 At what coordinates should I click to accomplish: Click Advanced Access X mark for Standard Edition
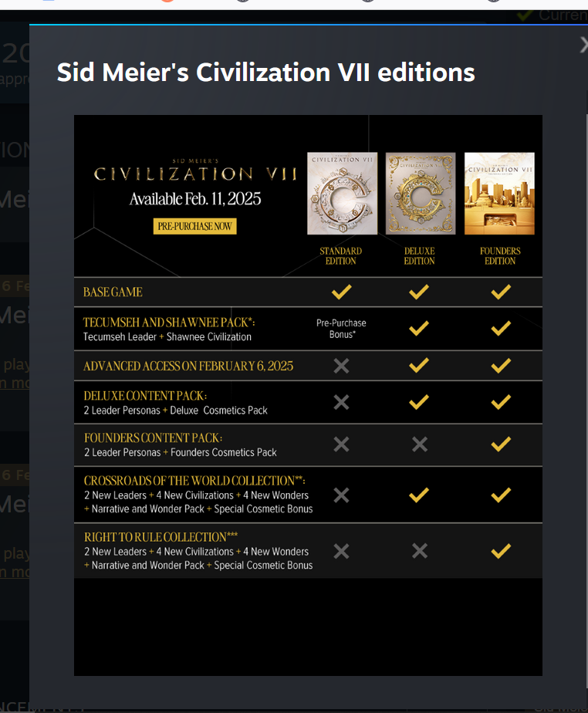coord(341,366)
